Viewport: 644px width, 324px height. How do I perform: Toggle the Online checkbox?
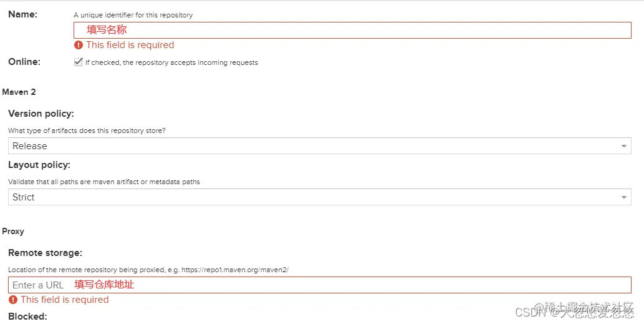(x=79, y=62)
